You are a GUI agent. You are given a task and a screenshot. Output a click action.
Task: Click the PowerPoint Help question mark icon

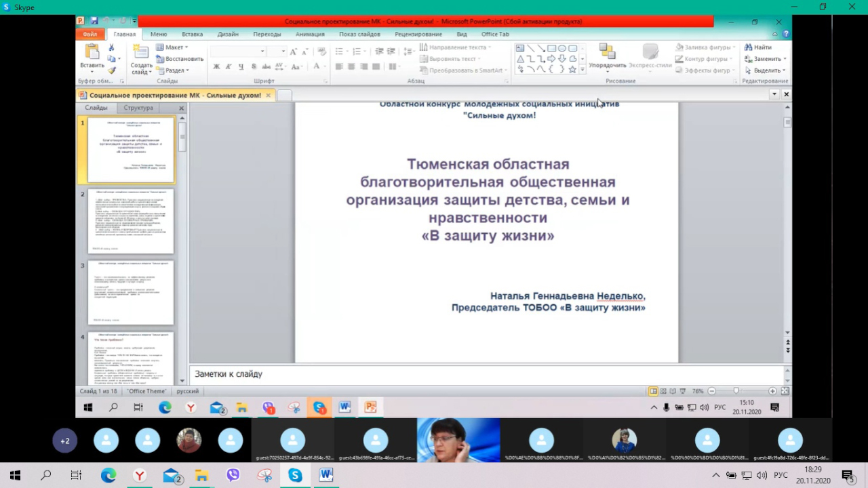click(786, 34)
